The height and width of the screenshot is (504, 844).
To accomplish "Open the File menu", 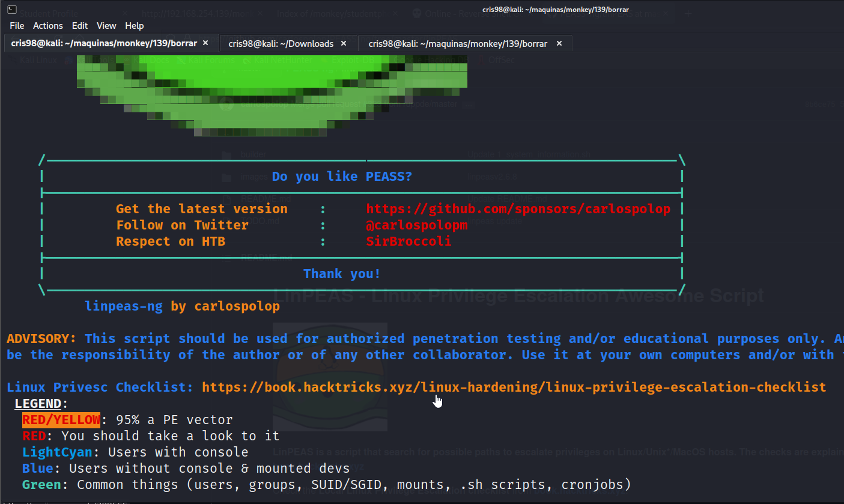I will 17,25.
